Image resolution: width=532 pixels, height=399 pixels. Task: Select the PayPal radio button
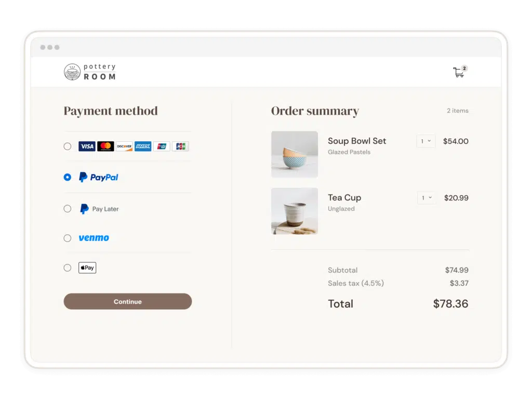68,177
